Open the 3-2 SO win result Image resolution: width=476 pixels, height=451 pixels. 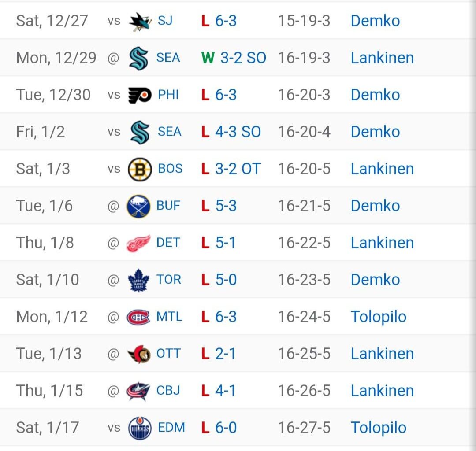tap(243, 58)
